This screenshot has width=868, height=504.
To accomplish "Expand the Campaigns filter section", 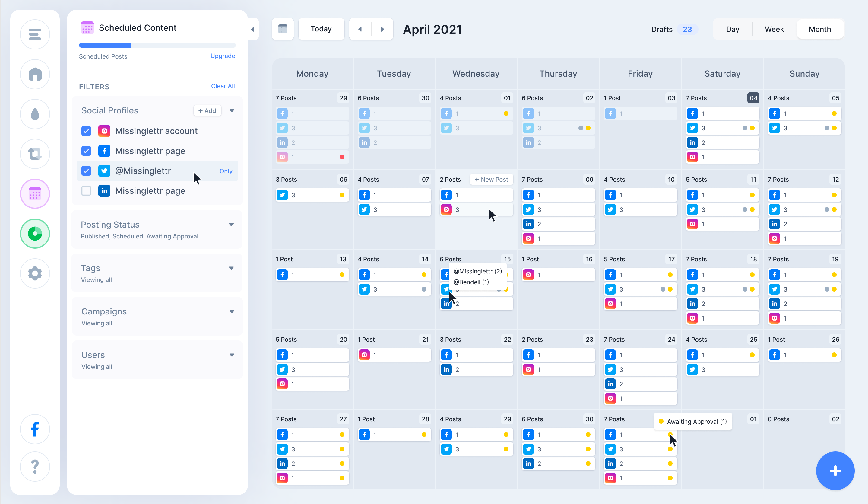I will point(232,311).
